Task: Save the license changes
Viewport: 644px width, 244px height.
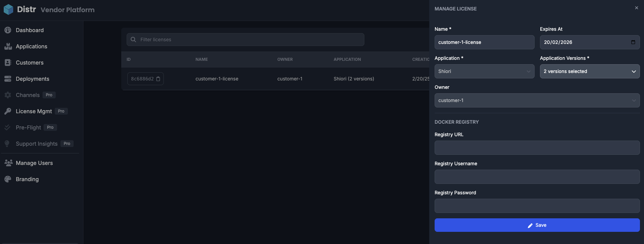Action: [x=537, y=225]
